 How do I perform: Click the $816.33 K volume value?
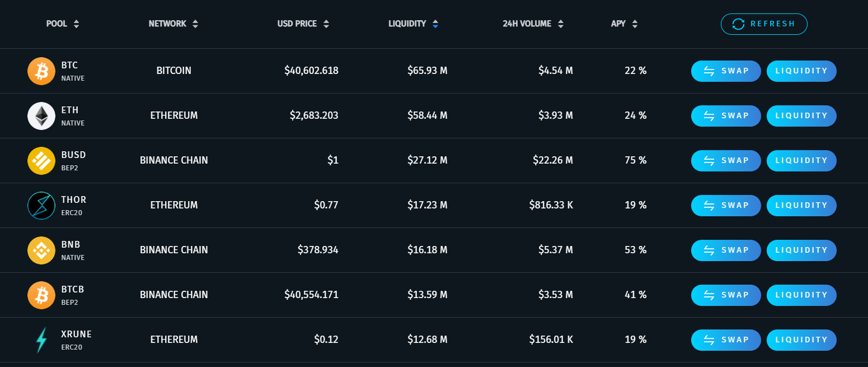click(551, 206)
